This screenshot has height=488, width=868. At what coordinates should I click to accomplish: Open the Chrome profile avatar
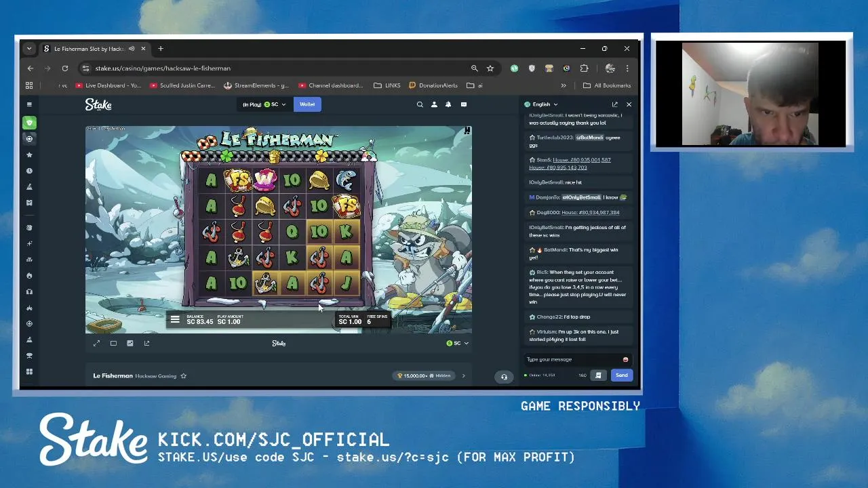coord(610,68)
